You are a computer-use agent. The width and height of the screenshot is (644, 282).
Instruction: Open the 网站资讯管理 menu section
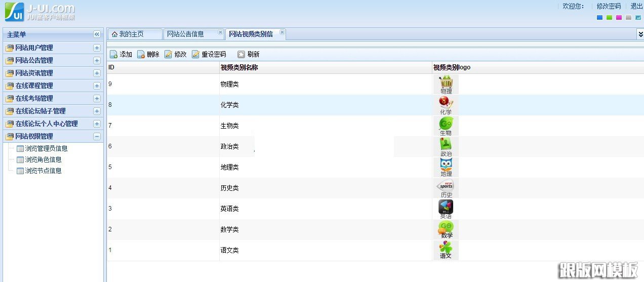[53, 73]
